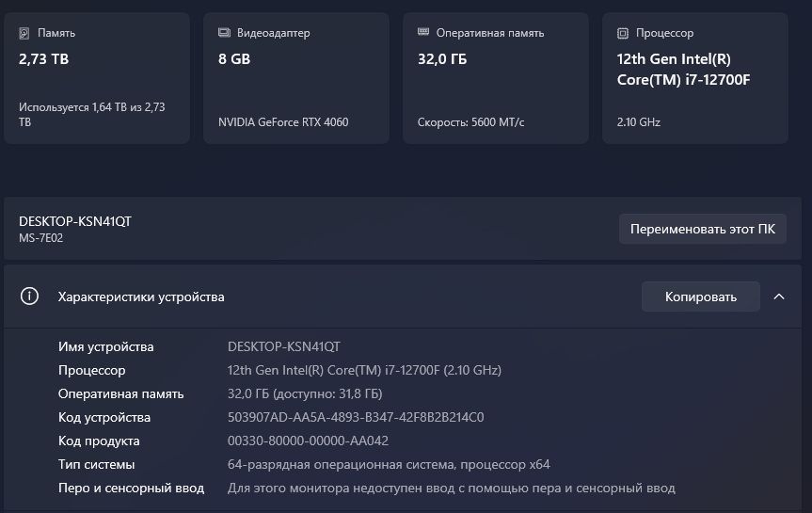Select the Характеристики устройства heading
812x513 pixels.
[141, 297]
